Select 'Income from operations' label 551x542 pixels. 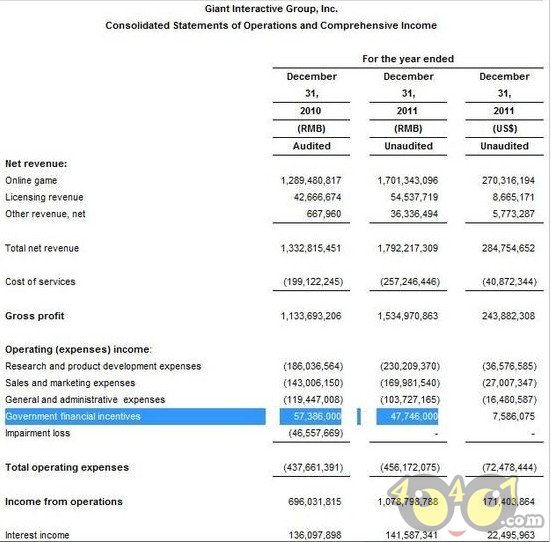point(64,502)
